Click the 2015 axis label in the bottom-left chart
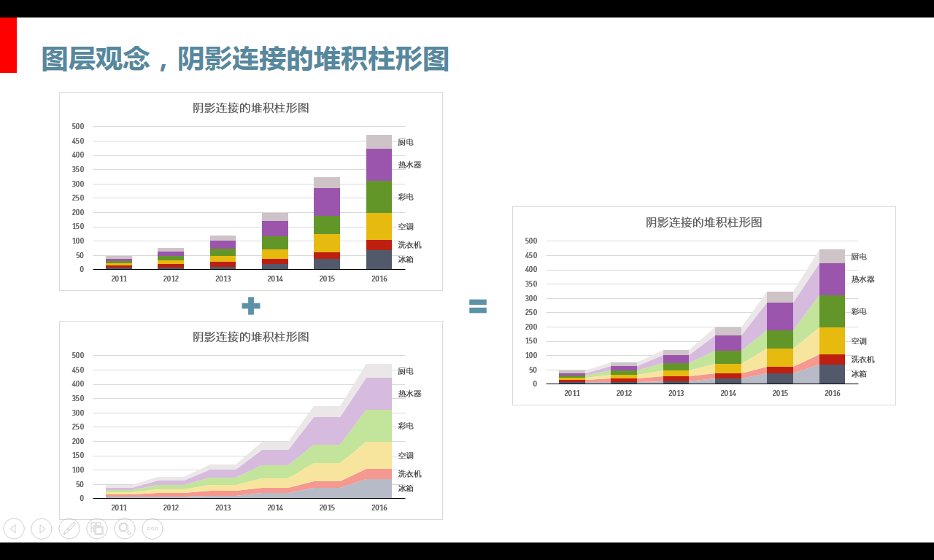Screen dimensions: 934x560 click(x=327, y=507)
